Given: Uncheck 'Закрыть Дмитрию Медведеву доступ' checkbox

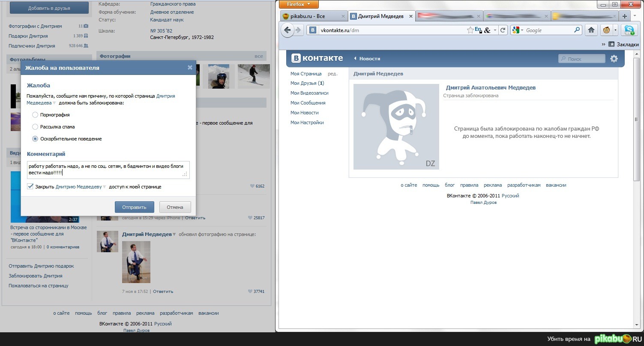Looking at the screenshot, I should (x=30, y=187).
